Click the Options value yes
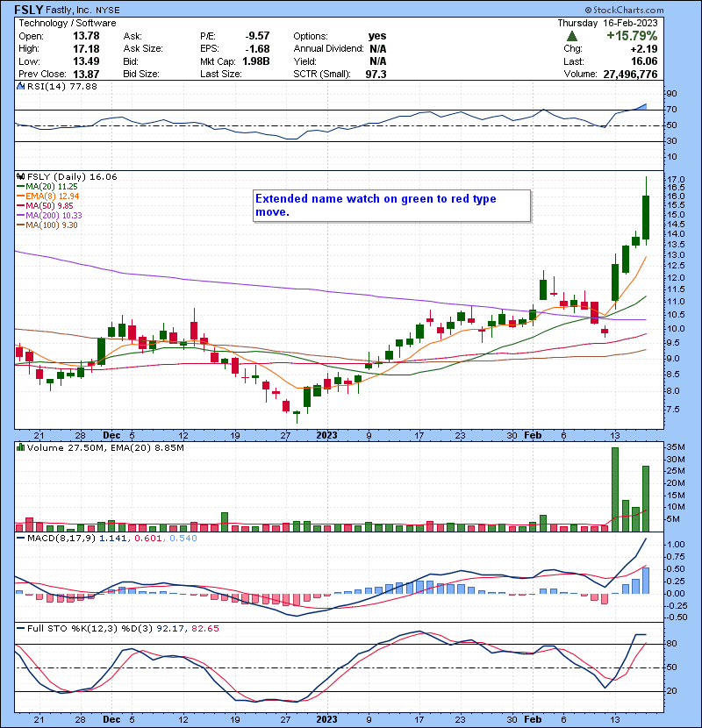 coord(377,36)
